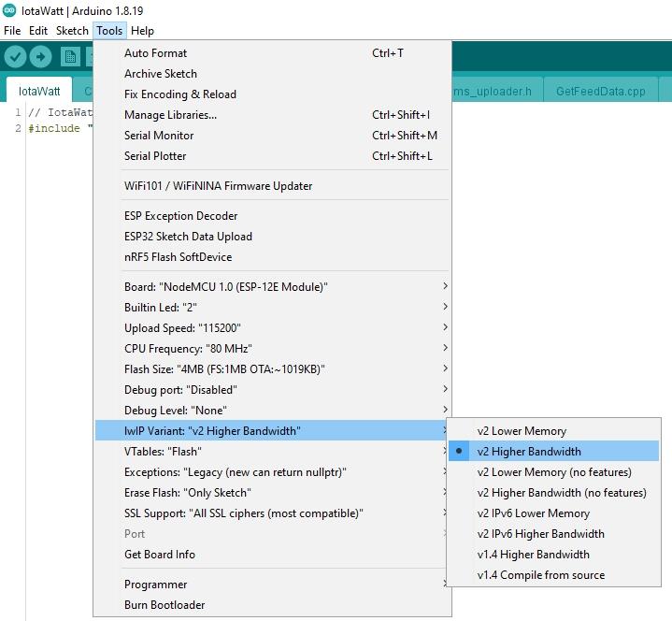Expand the Builtin Led submenu
Image resolution: width=672 pixels, height=621 pixels.
pyautogui.click(x=273, y=308)
